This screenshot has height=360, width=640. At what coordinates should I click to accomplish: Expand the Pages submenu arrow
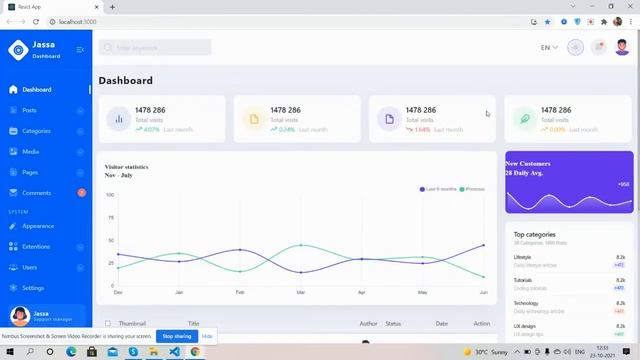coord(80,173)
